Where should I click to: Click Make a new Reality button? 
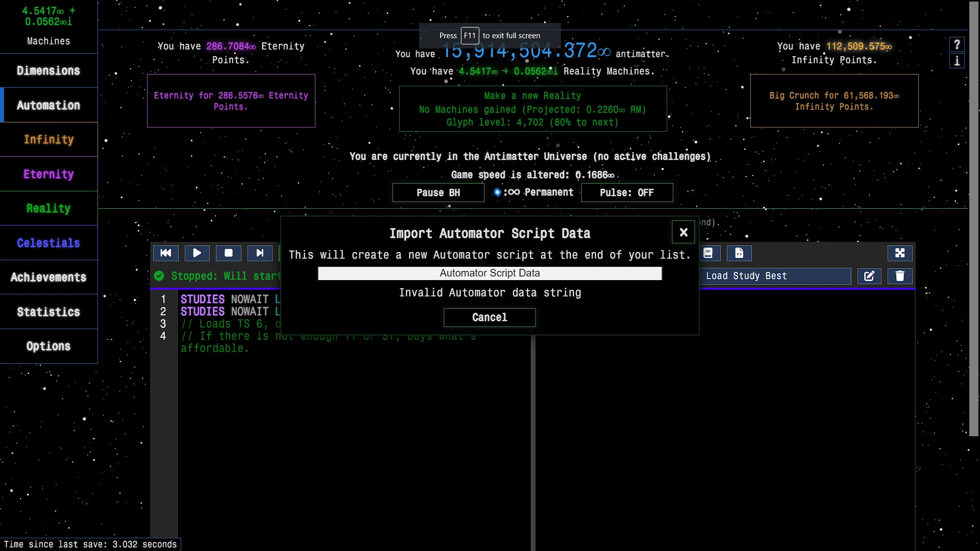tap(533, 109)
